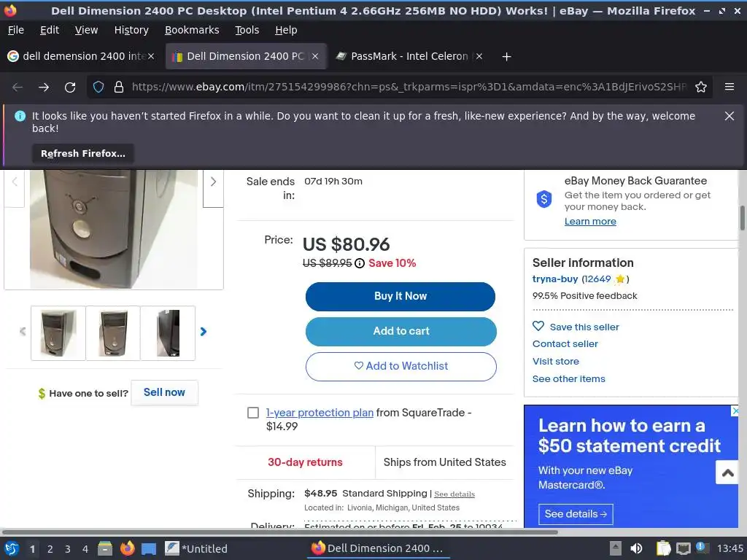The image size is (747, 560).
Task: Open the system start menu icon
Action: click(x=12, y=548)
